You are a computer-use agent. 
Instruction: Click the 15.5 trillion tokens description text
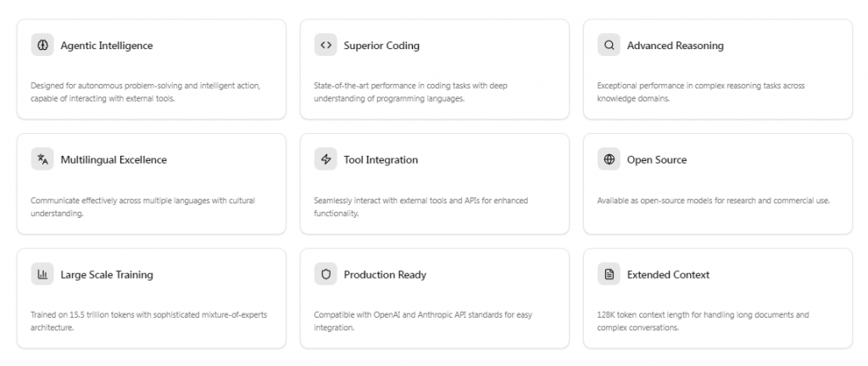coord(149,321)
